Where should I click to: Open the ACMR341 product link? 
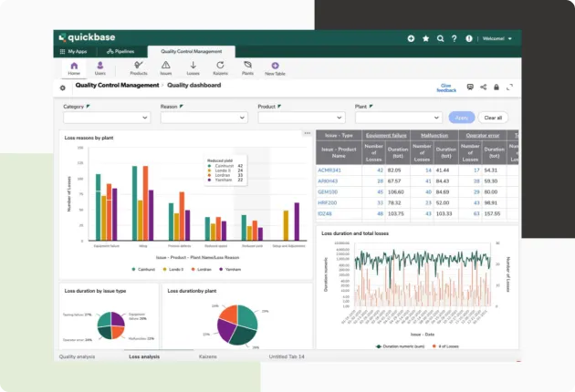click(x=329, y=170)
